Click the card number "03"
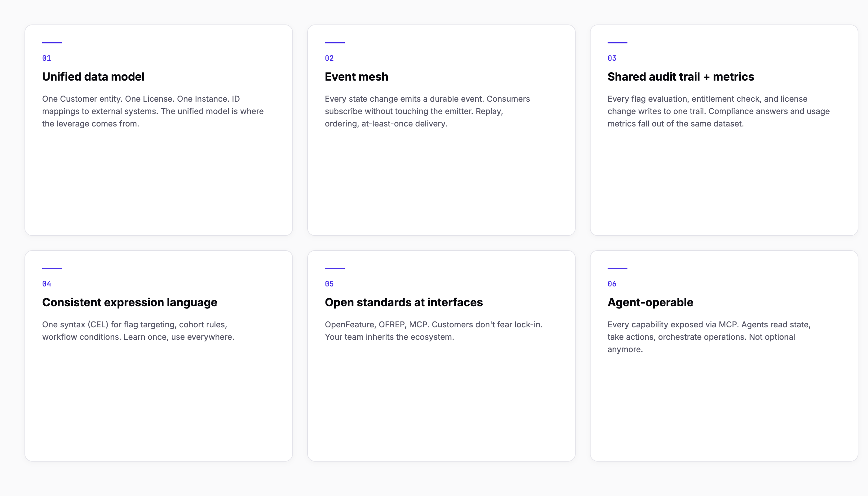The height and width of the screenshot is (496, 868). [x=612, y=58]
